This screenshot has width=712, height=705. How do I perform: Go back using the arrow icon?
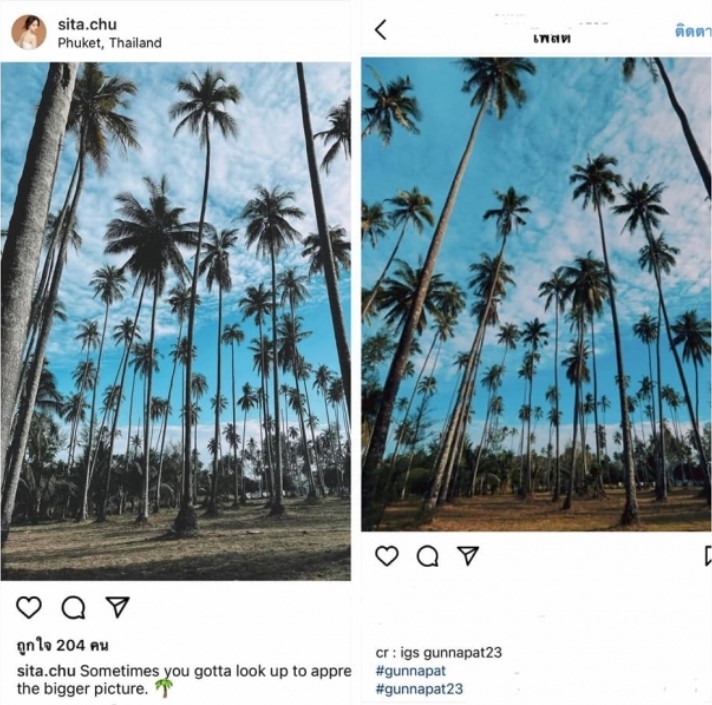click(381, 30)
